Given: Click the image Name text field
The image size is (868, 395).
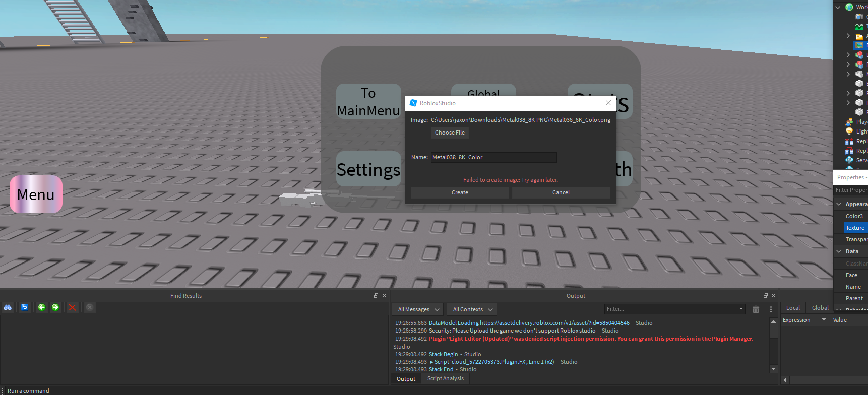Looking at the screenshot, I should click(493, 157).
